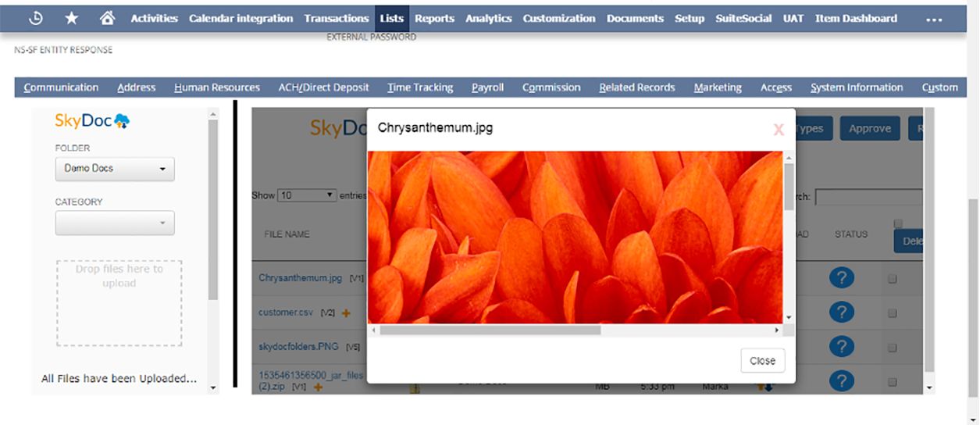Click the Close button in the preview dialog
The width and height of the screenshot is (980, 425).
[762, 361]
